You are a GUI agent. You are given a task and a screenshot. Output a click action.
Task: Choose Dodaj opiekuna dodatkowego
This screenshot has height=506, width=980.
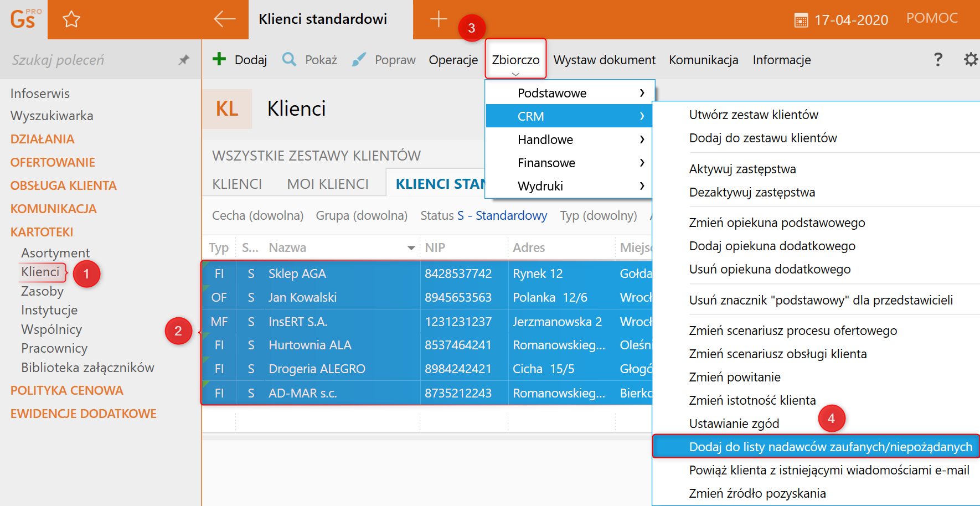coord(772,246)
